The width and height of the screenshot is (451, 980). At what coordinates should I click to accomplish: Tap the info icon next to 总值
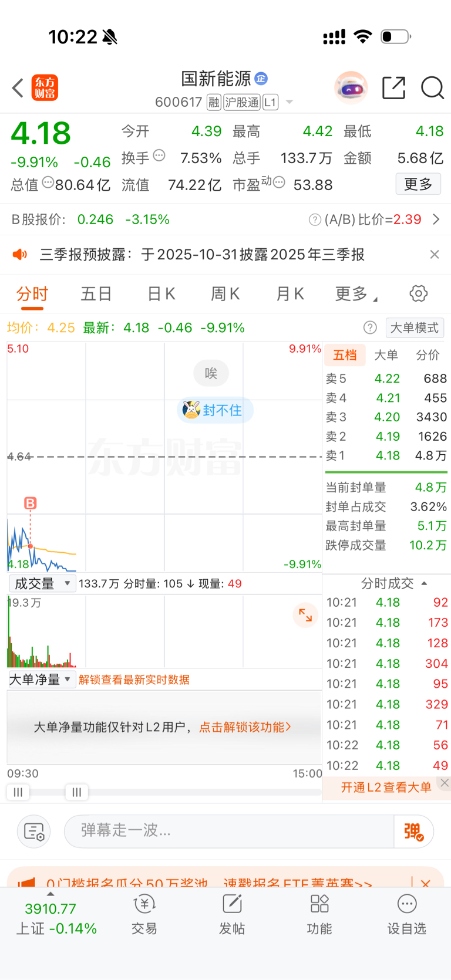pyautogui.click(x=48, y=183)
